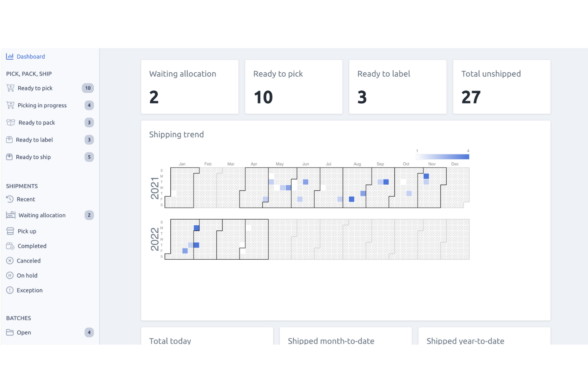Click the Ready to ship icon

pos(10,157)
